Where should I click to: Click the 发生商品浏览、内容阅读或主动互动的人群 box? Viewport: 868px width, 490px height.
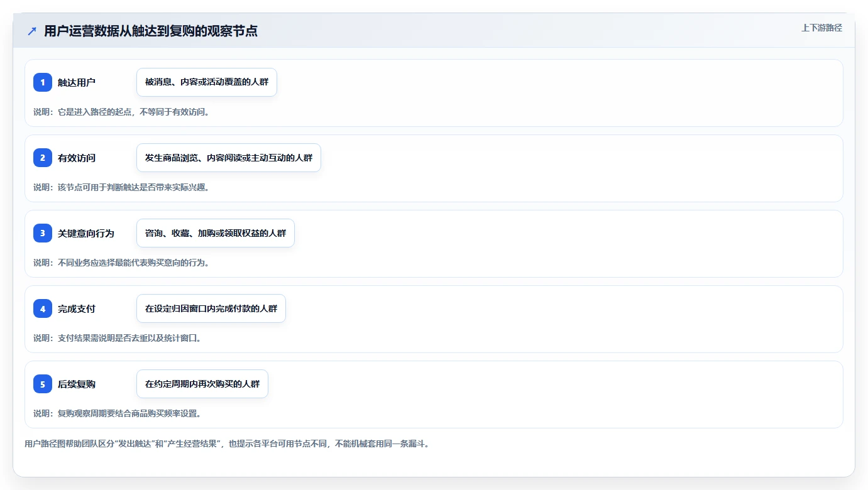(x=229, y=158)
